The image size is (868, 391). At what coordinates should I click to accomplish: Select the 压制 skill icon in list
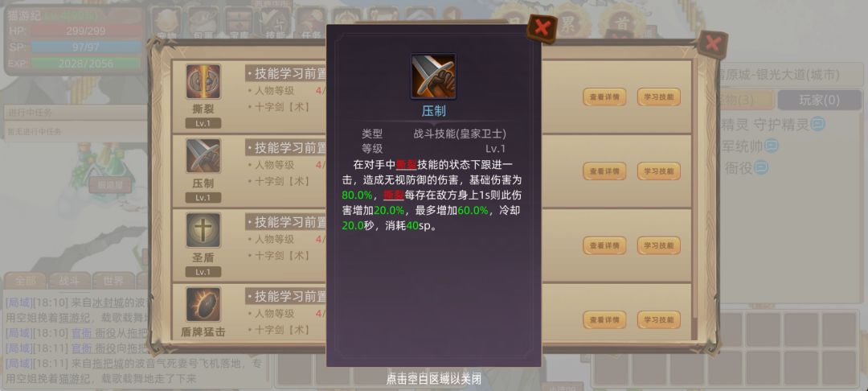click(203, 155)
